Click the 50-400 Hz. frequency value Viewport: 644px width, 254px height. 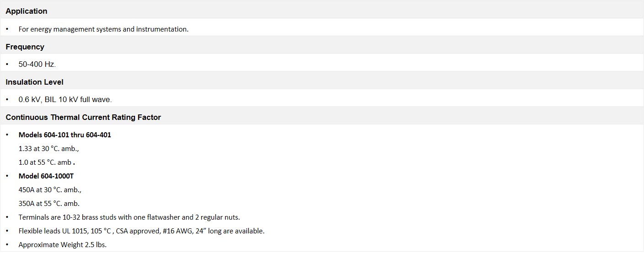pyautogui.click(x=37, y=64)
